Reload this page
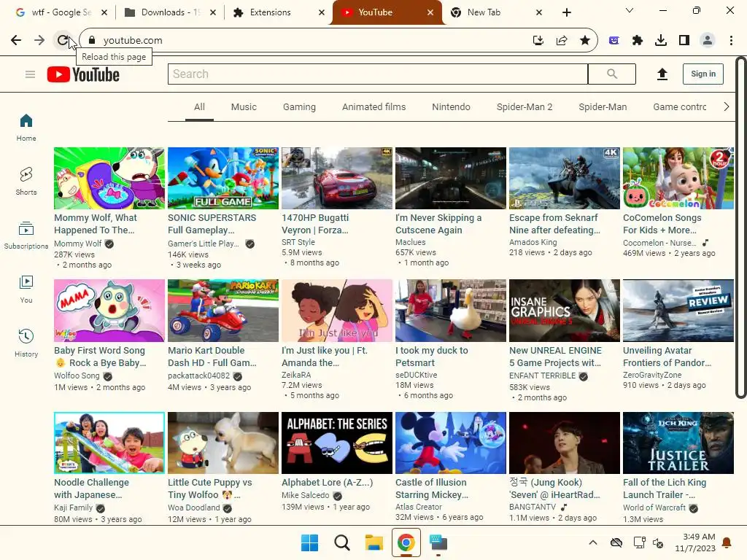 [x=63, y=41]
